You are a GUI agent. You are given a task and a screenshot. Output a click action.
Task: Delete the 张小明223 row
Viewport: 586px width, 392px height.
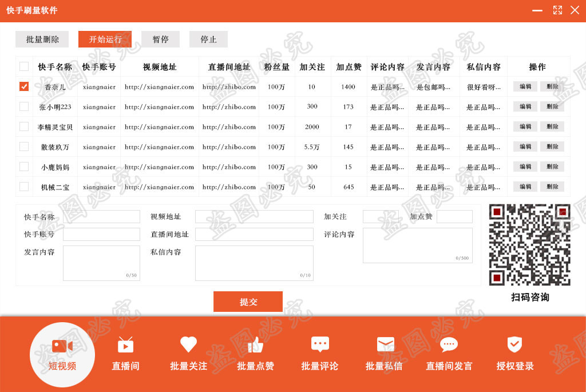[x=552, y=106]
